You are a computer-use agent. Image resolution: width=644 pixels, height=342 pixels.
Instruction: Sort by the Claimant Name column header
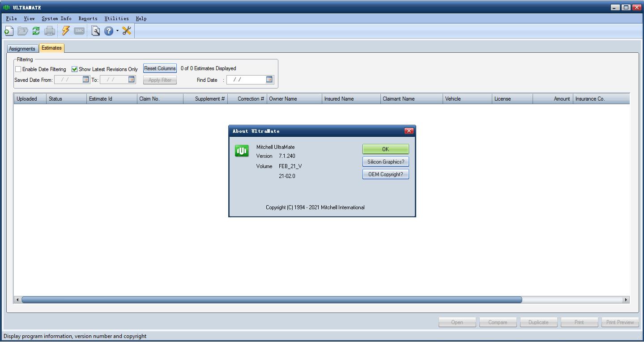pyautogui.click(x=412, y=99)
